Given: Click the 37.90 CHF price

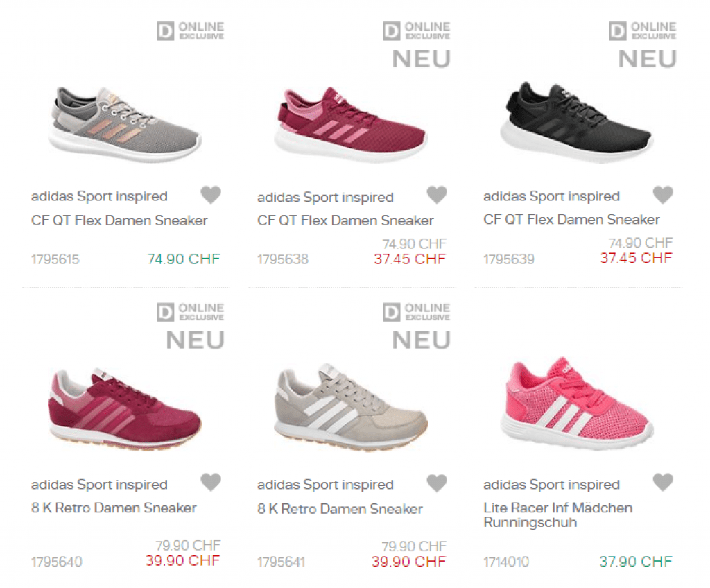Looking at the screenshot, I should point(636,561).
